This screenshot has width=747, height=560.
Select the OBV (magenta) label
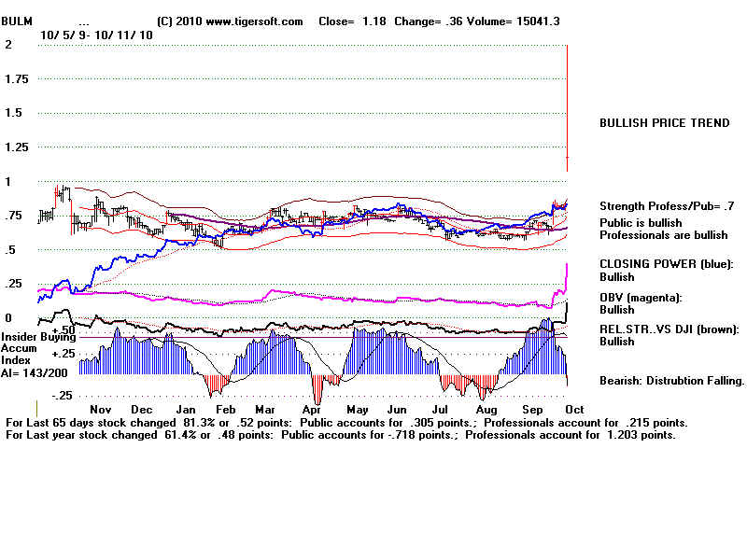coord(641,298)
